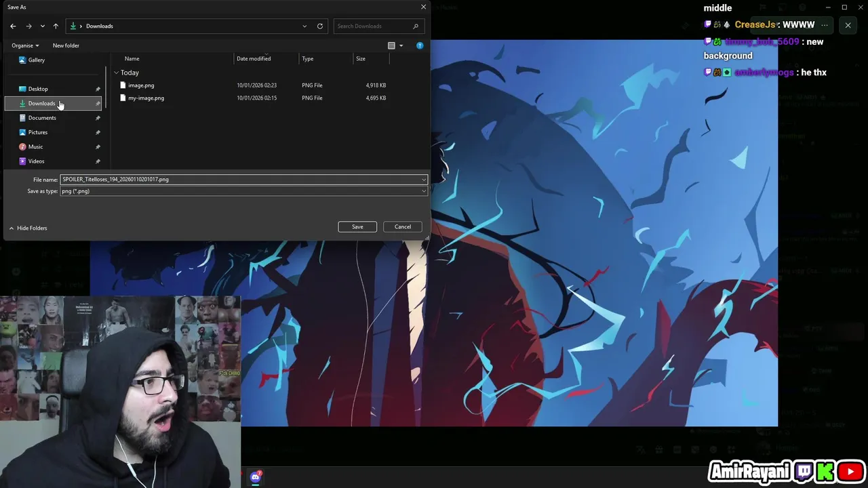Open recent locations chevron dropdown

pos(42,26)
